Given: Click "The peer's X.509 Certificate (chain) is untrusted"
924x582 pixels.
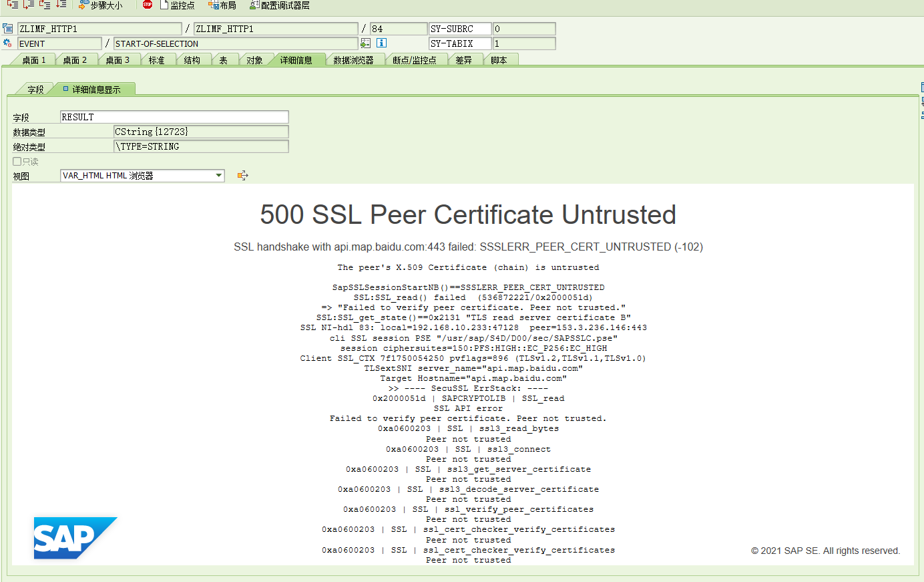Looking at the screenshot, I should pyautogui.click(x=468, y=267).
